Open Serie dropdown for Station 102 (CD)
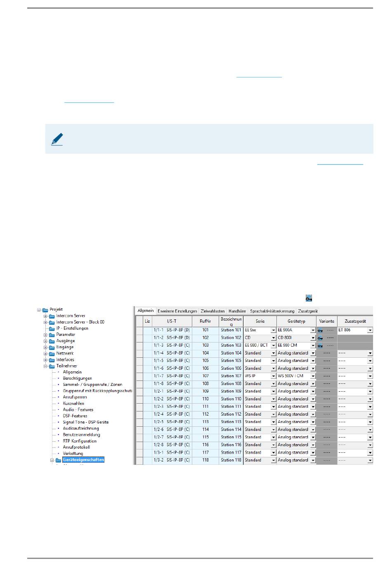 tap(273, 338)
